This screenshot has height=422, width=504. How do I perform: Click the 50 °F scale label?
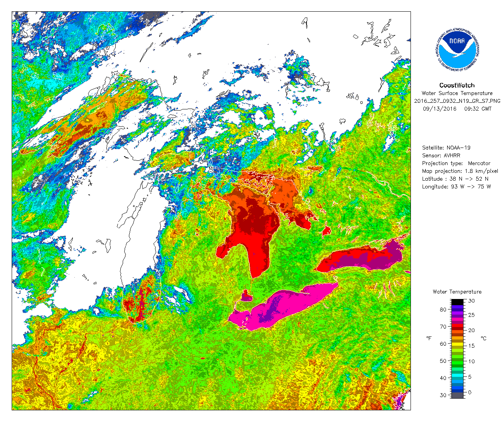(x=443, y=361)
